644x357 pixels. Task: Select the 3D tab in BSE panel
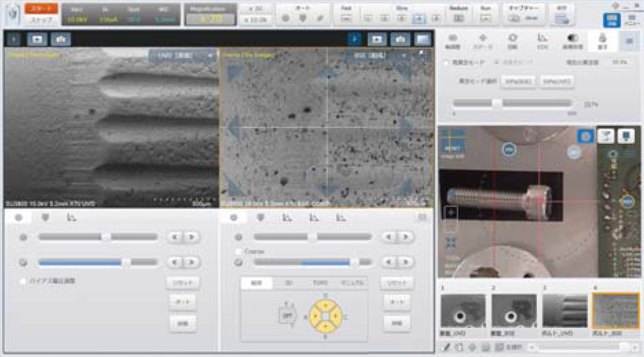(289, 282)
